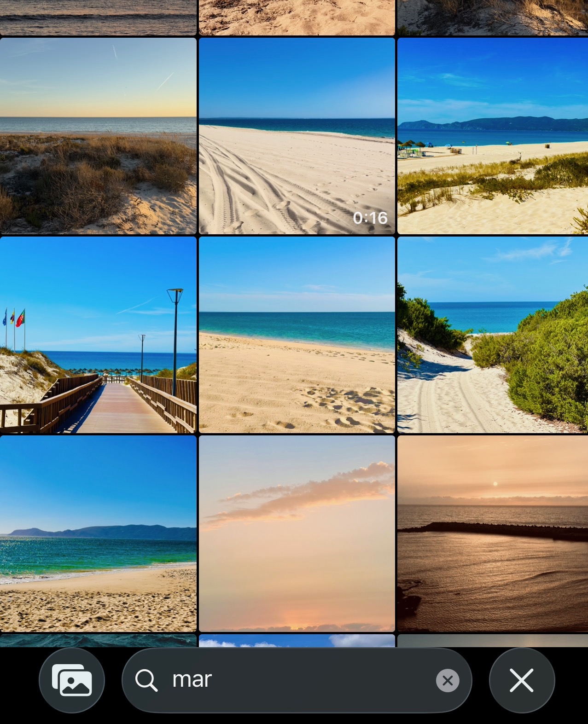
Task: Clear the 'mar' search text
Action: [x=447, y=680]
